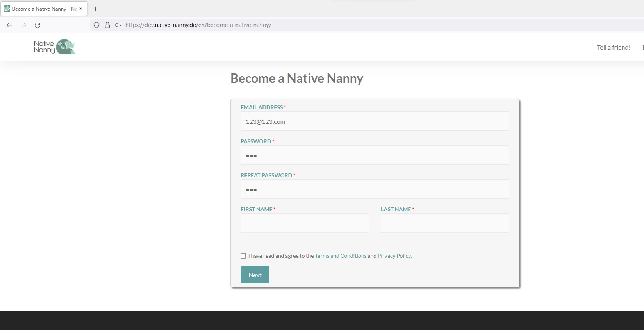The width and height of the screenshot is (644, 330).
Task: Open saved passwords key icon
Action: pyautogui.click(x=118, y=25)
